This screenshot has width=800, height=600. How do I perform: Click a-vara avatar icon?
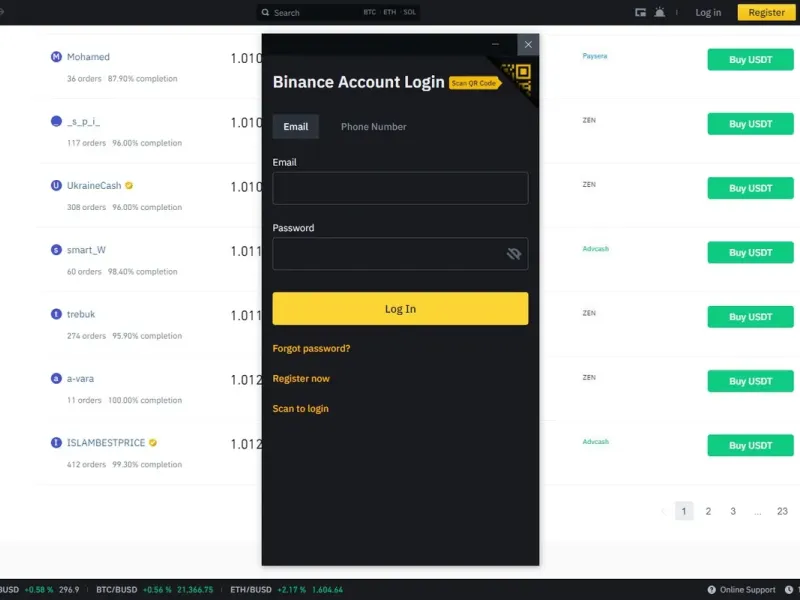[56, 379]
